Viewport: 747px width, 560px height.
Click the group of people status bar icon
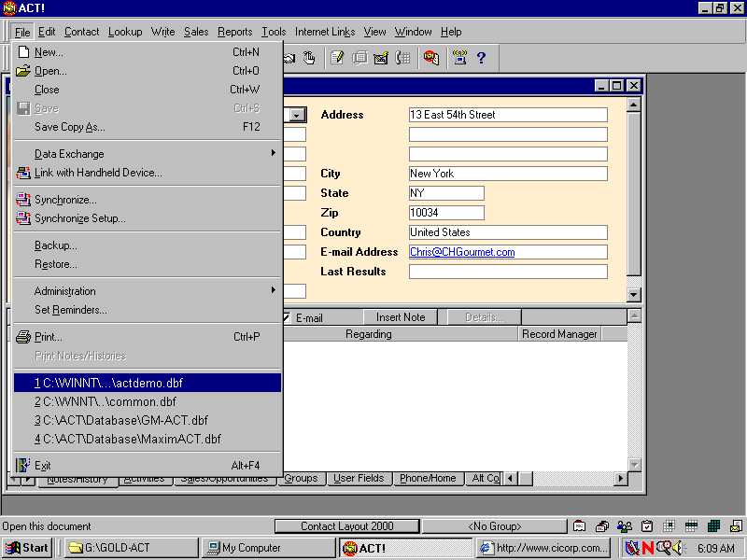coord(625,525)
